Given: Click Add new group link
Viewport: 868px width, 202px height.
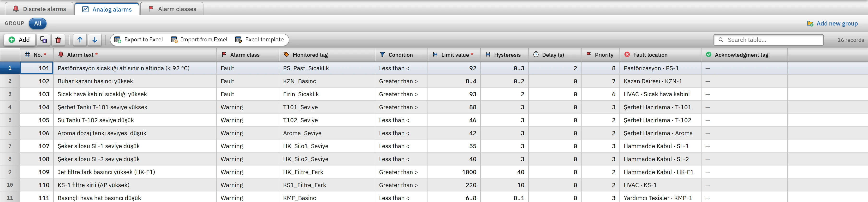Looking at the screenshot, I should (833, 24).
